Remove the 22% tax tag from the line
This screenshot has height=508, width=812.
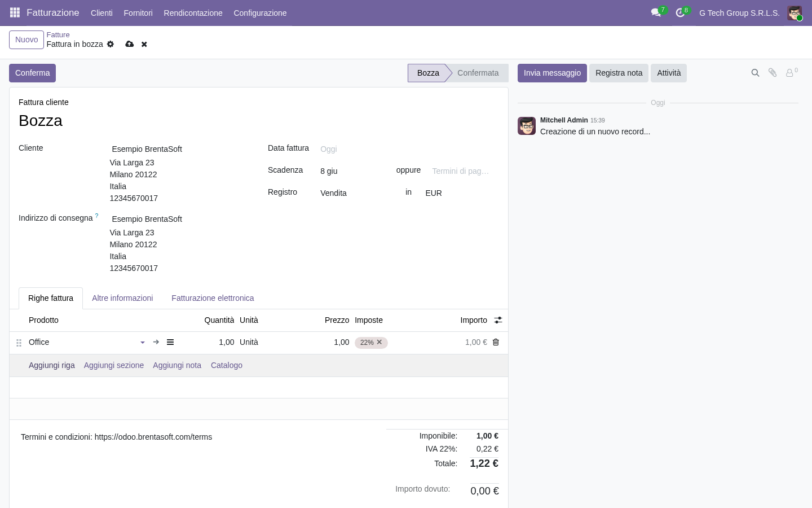coord(379,342)
